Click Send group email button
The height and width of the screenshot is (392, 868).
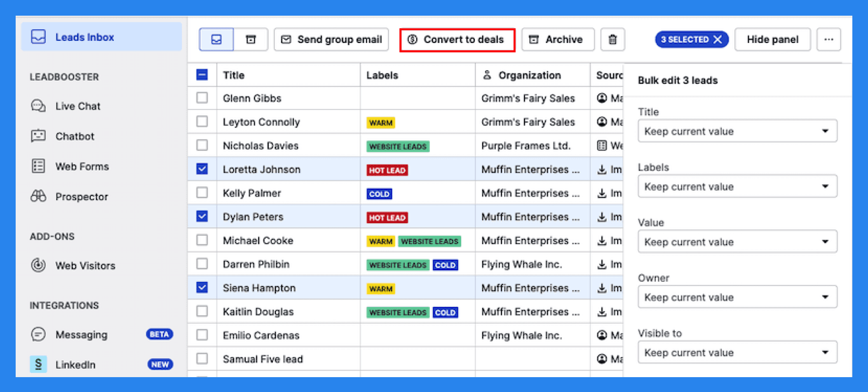click(331, 40)
